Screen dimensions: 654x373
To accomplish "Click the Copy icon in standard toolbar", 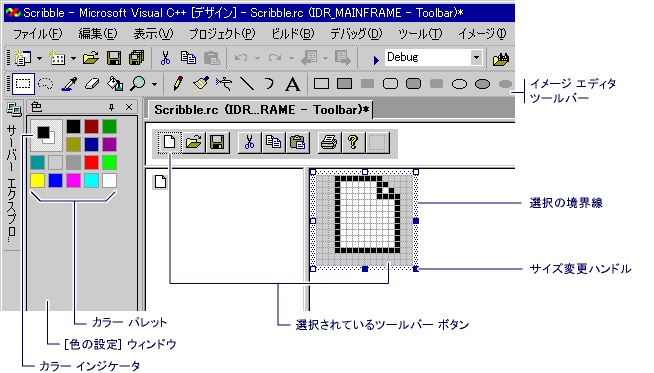I will [x=188, y=58].
